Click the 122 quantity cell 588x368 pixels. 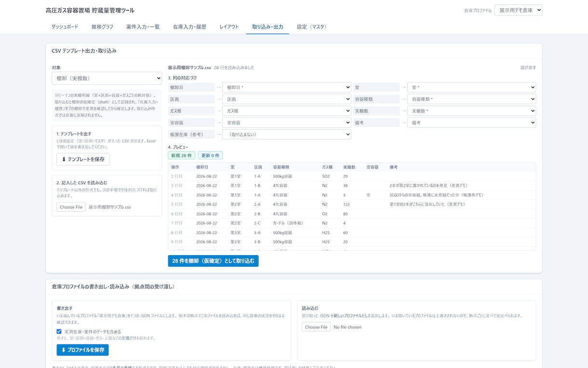coord(347,204)
